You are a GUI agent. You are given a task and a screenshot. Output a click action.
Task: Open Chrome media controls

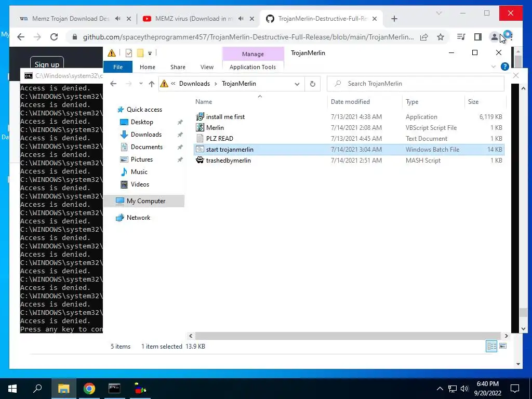click(x=461, y=37)
